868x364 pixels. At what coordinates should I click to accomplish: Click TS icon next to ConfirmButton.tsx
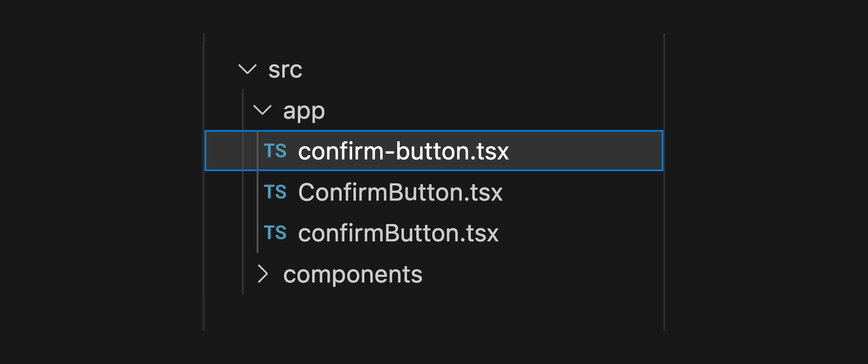(275, 192)
